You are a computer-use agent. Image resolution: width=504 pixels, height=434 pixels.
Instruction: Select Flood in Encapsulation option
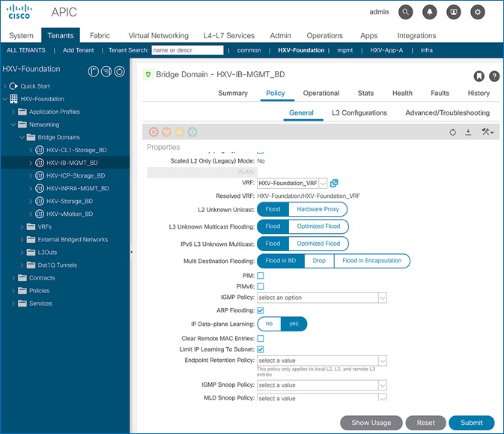(x=372, y=261)
